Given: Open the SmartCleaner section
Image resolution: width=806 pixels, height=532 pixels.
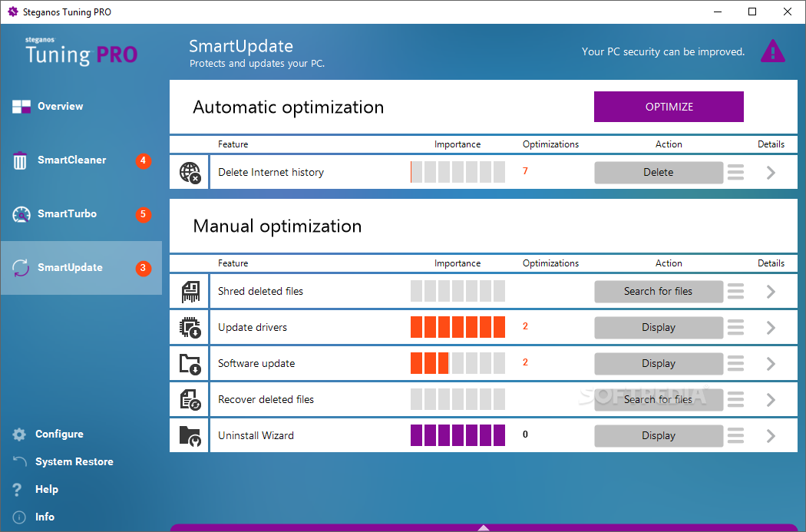Looking at the screenshot, I should (x=81, y=160).
